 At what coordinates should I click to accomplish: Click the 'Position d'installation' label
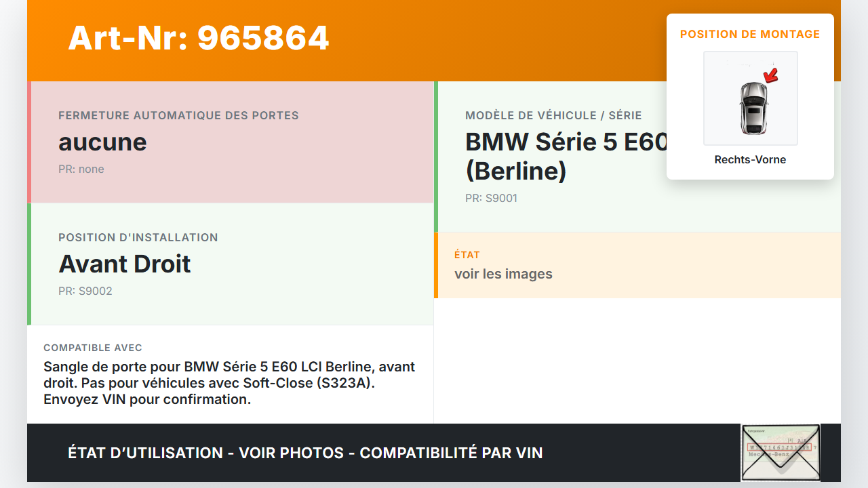tap(138, 237)
